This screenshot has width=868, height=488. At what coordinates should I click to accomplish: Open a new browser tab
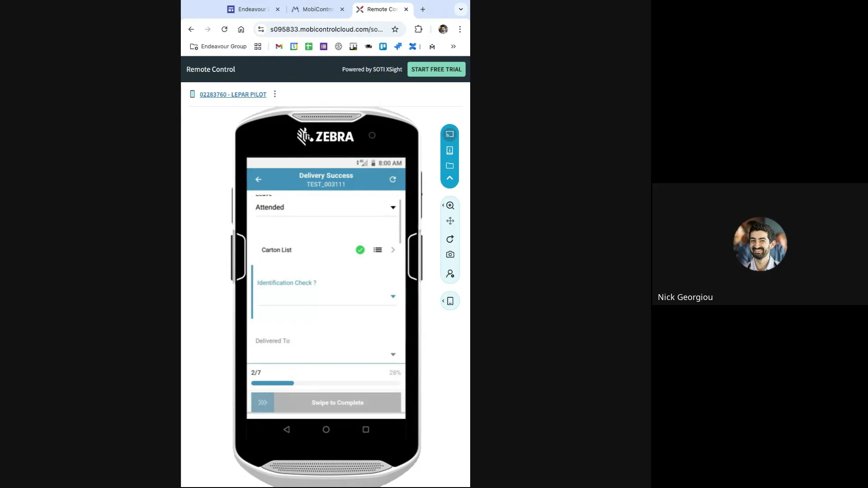pyautogui.click(x=423, y=9)
